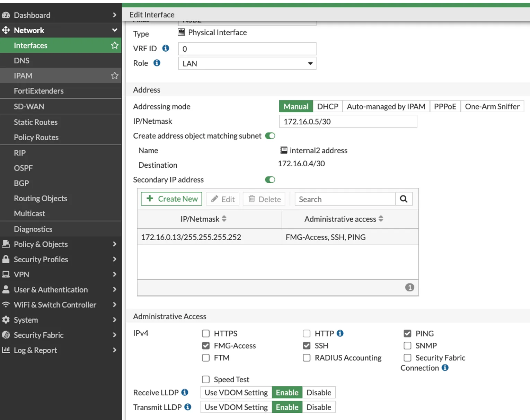Enable the HTTPS checkbox

pyautogui.click(x=206, y=333)
